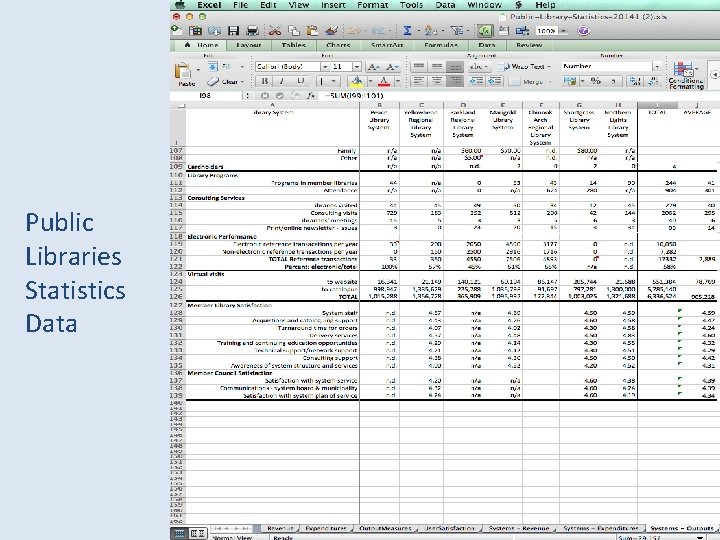Click the Increase Decimal icon

(x=635, y=81)
